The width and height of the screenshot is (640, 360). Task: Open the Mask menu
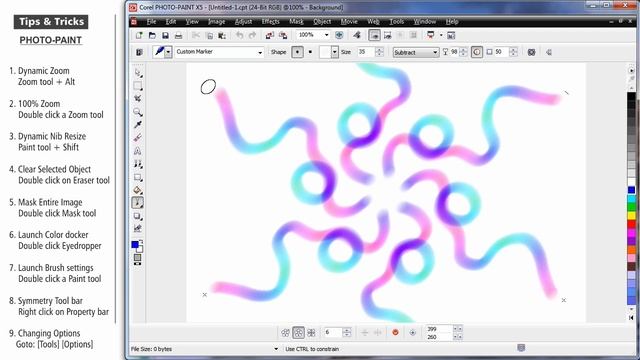(296, 22)
